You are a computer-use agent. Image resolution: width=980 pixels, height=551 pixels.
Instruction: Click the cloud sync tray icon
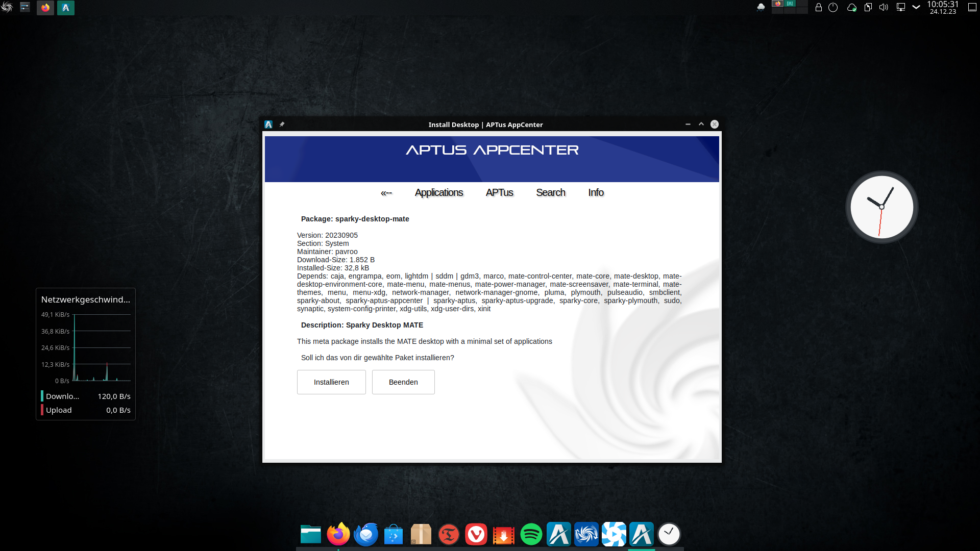click(851, 8)
